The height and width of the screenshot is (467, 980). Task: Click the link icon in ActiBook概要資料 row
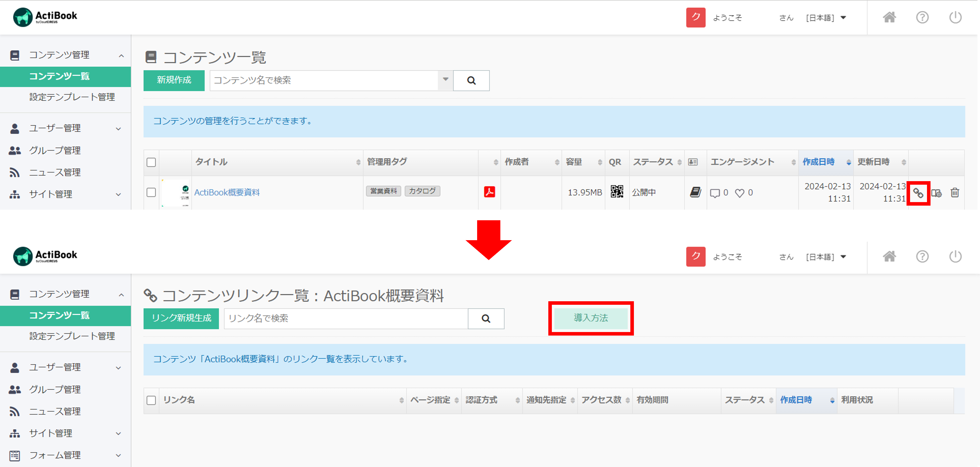(918, 193)
